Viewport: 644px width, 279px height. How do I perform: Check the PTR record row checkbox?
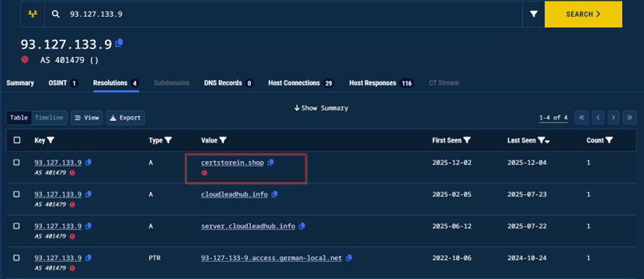click(x=17, y=258)
